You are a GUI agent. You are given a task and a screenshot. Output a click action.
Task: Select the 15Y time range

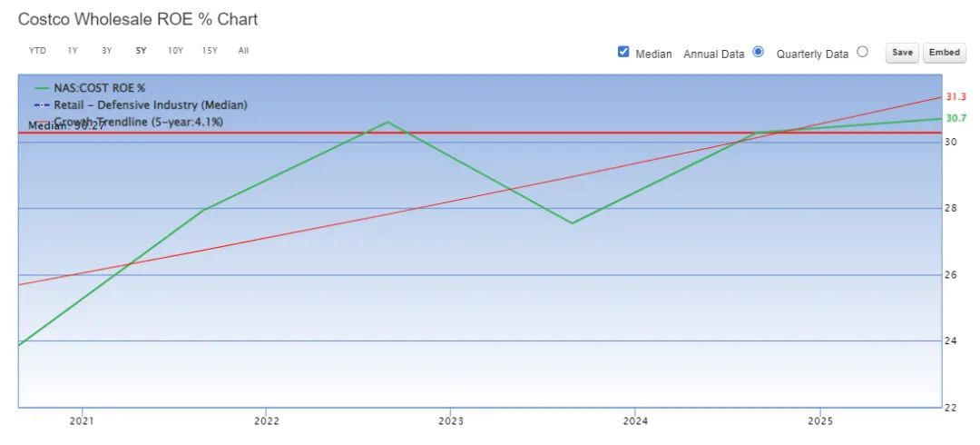point(210,51)
